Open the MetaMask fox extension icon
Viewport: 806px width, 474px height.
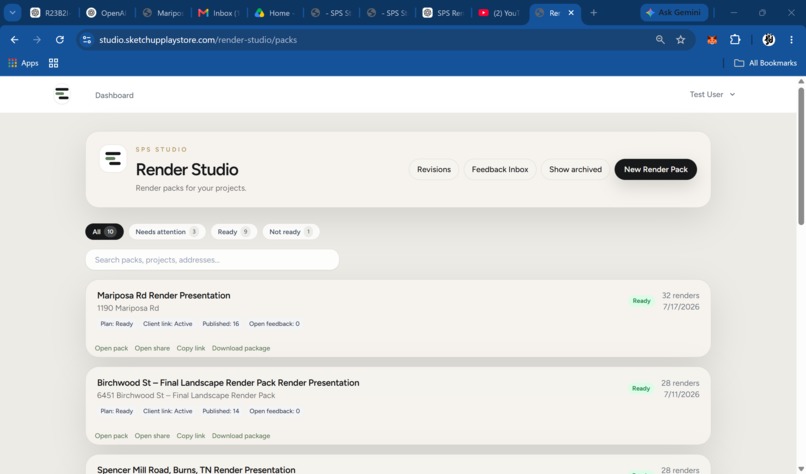click(x=712, y=40)
